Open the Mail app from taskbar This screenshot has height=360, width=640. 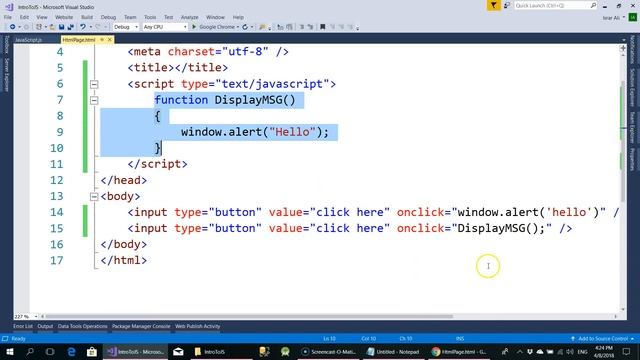pos(178,351)
